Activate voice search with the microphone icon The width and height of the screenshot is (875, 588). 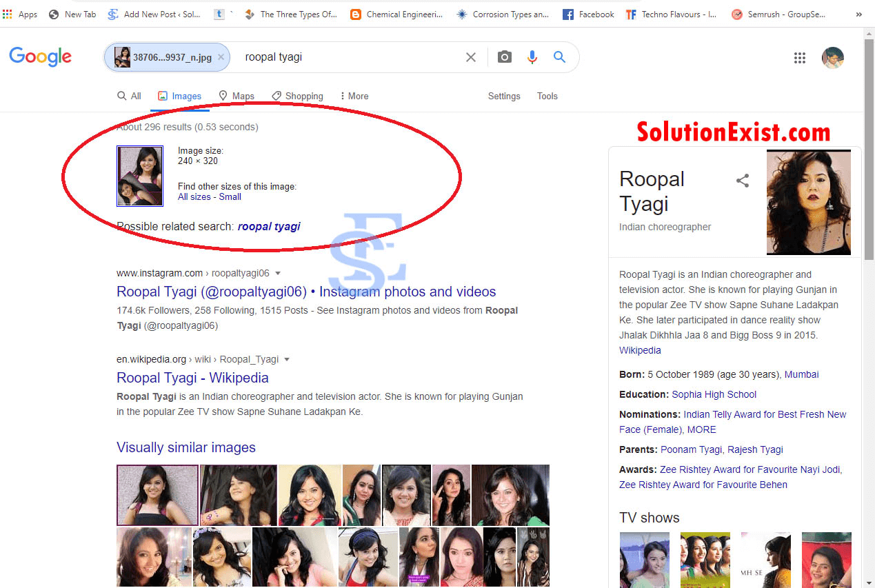[x=532, y=57]
